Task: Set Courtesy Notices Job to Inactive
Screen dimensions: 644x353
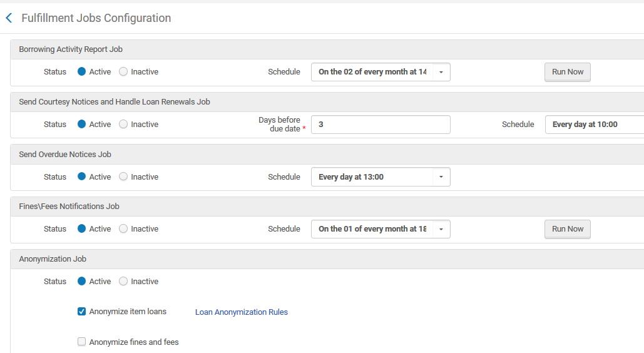Action: (123, 125)
